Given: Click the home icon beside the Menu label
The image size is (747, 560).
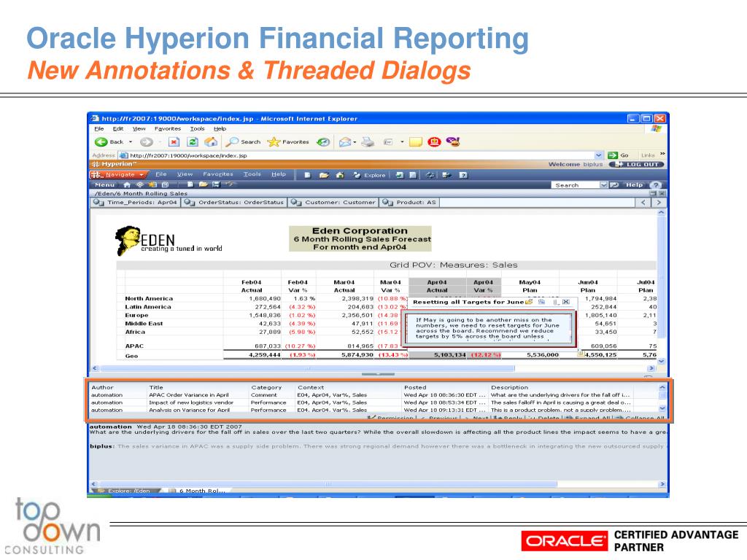Looking at the screenshot, I should point(127,184).
